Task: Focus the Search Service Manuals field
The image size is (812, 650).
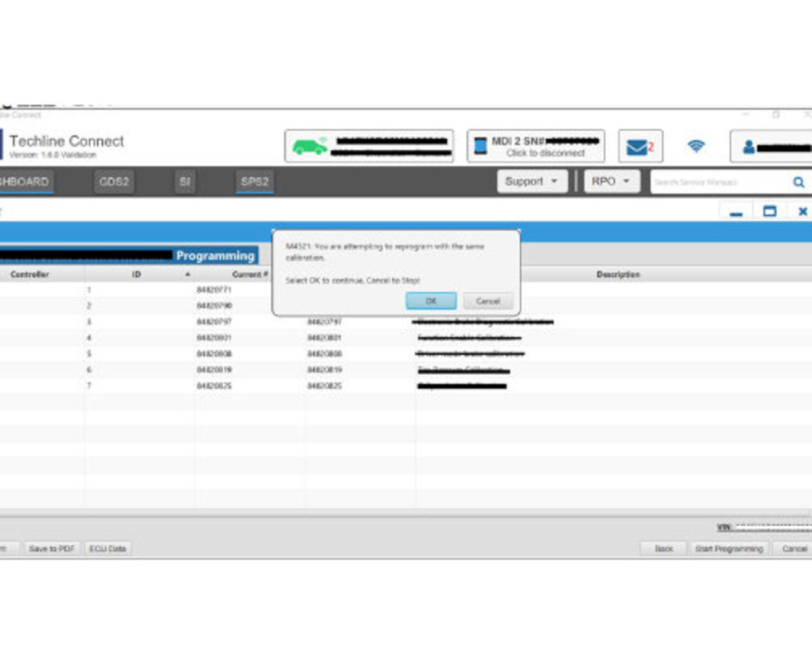Action: [720, 182]
